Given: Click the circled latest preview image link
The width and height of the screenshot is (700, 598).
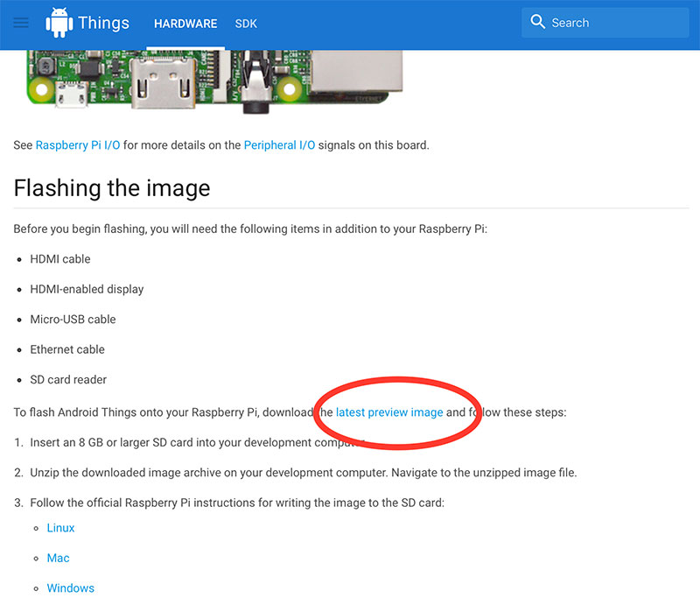Looking at the screenshot, I should pyautogui.click(x=389, y=412).
